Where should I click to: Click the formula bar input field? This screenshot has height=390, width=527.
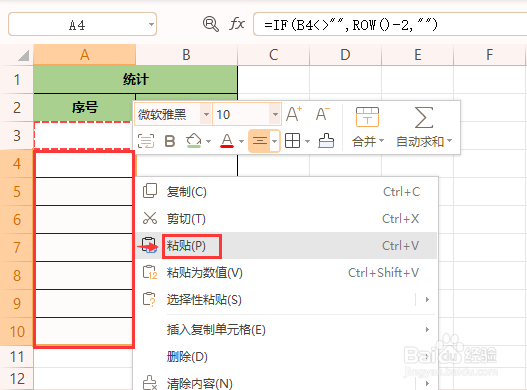coord(390,24)
